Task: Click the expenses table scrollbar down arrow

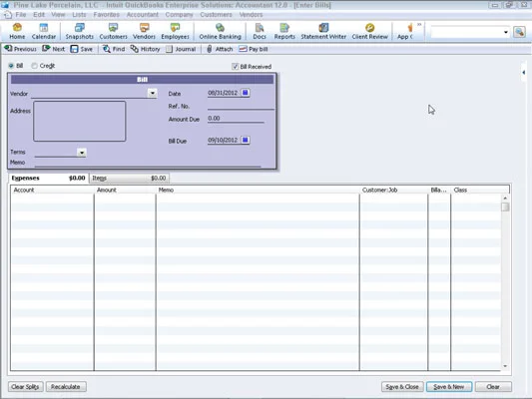Action: point(505,366)
